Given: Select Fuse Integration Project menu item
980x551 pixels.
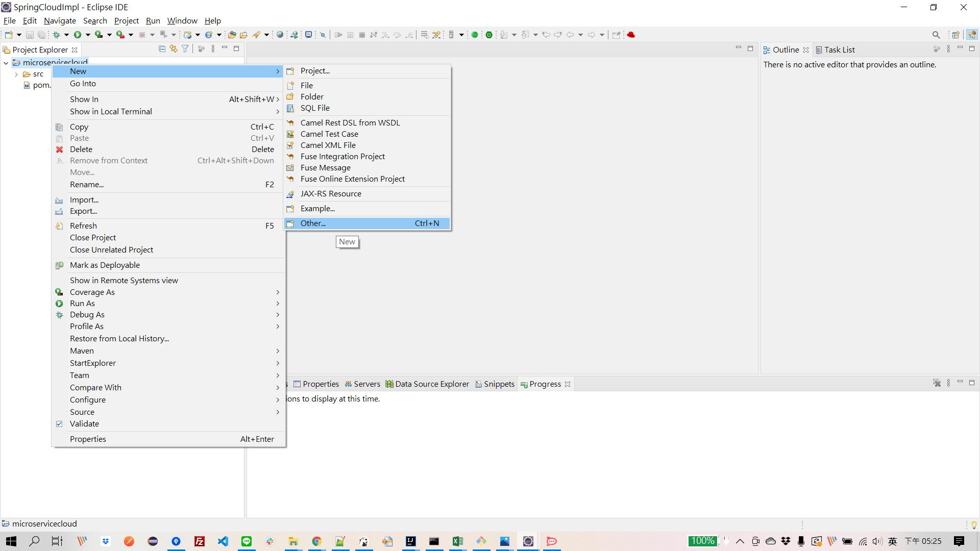Looking at the screenshot, I should point(367,157).
